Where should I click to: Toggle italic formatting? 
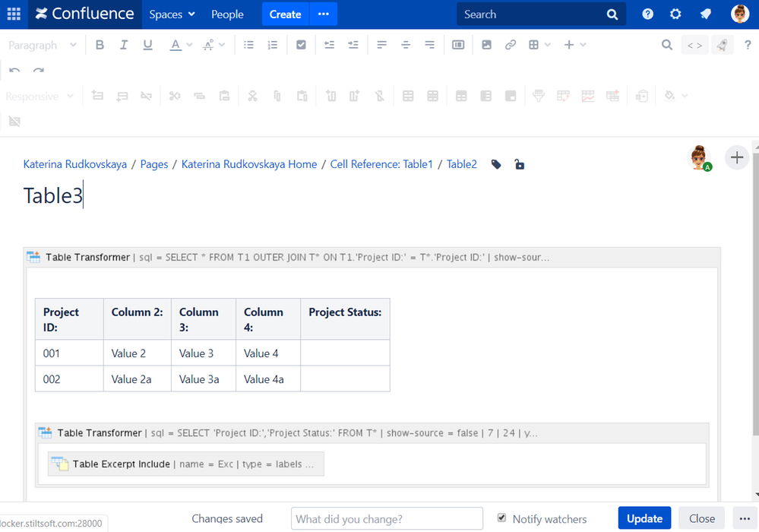[123, 45]
